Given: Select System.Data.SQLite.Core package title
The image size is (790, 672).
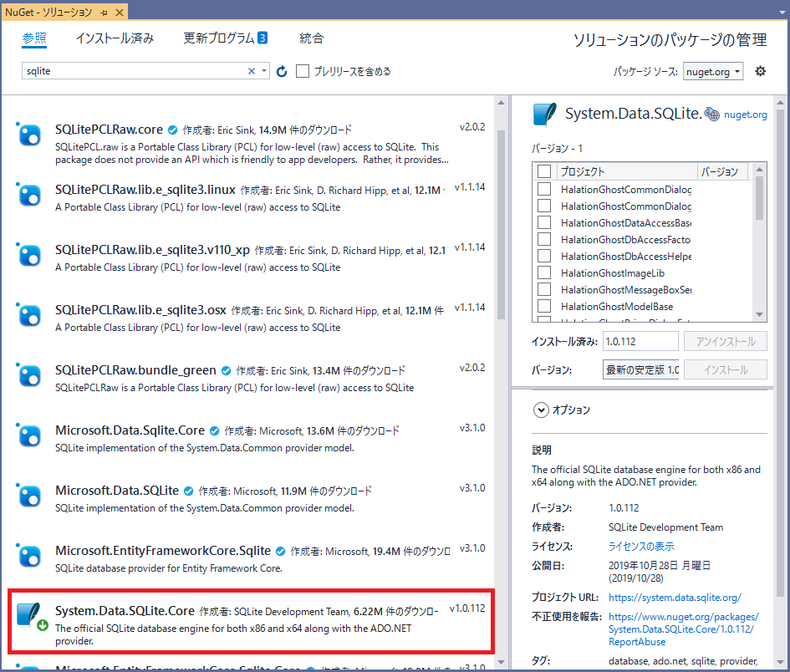Looking at the screenshot, I should [x=125, y=610].
